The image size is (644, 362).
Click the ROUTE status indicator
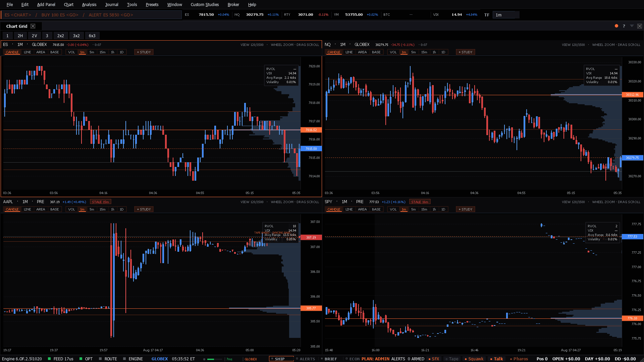(x=108, y=359)
